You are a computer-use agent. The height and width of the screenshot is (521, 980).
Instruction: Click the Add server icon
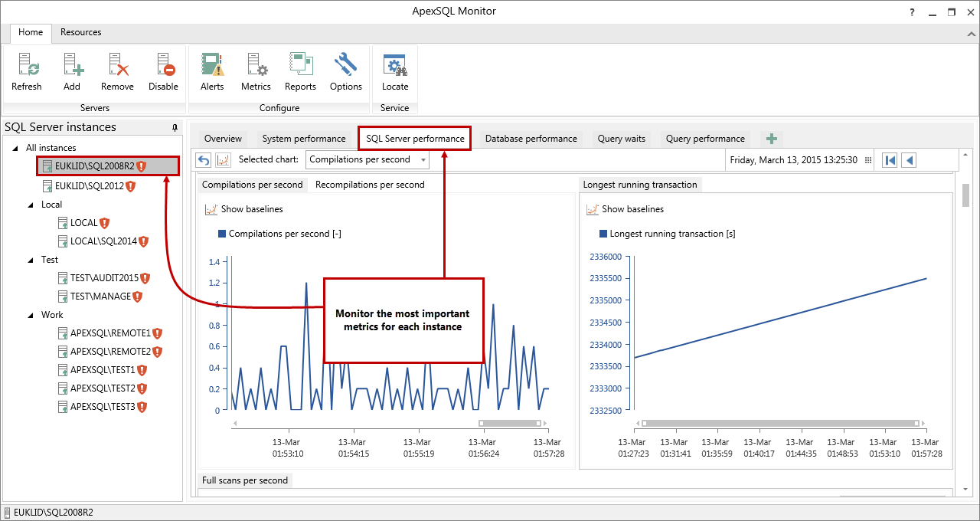72,65
